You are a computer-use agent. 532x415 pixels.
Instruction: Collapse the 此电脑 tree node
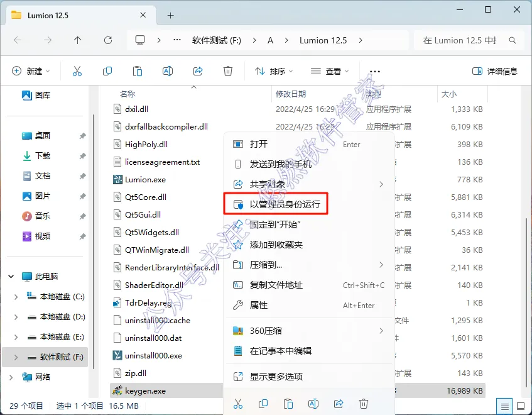(x=11, y=277)
